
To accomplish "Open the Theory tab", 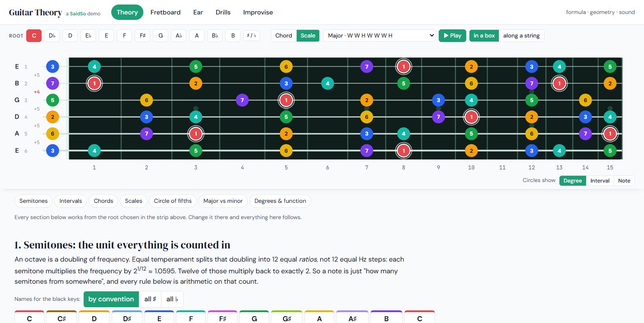I will click(x=127, y=12).
